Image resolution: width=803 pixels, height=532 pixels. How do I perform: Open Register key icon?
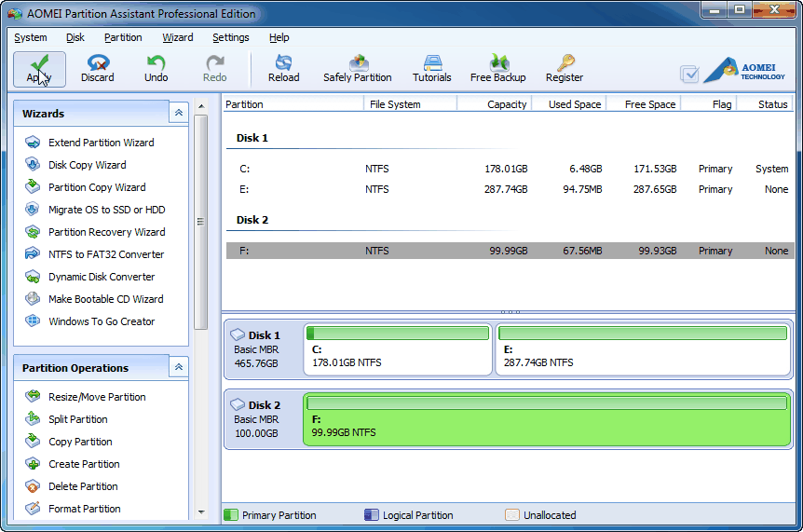(x=565, y=69)
